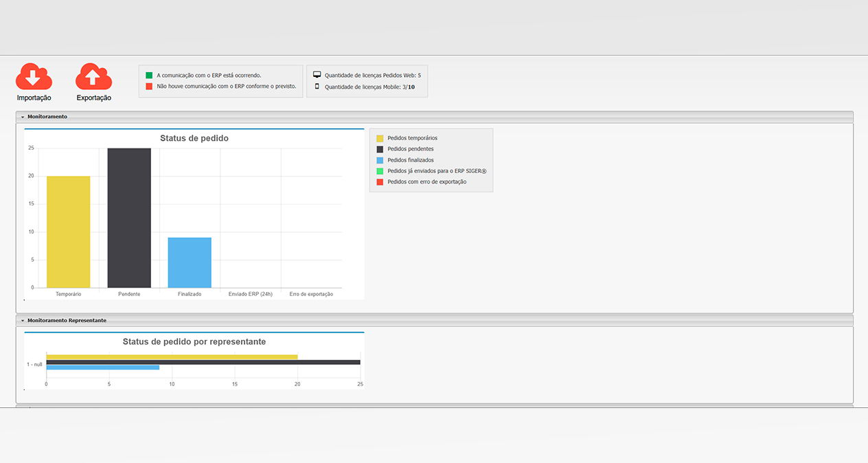The height and width of the screenshot is (463, 868).
Task: Click the '1 - null' representative label
Action: click(34, 364)
